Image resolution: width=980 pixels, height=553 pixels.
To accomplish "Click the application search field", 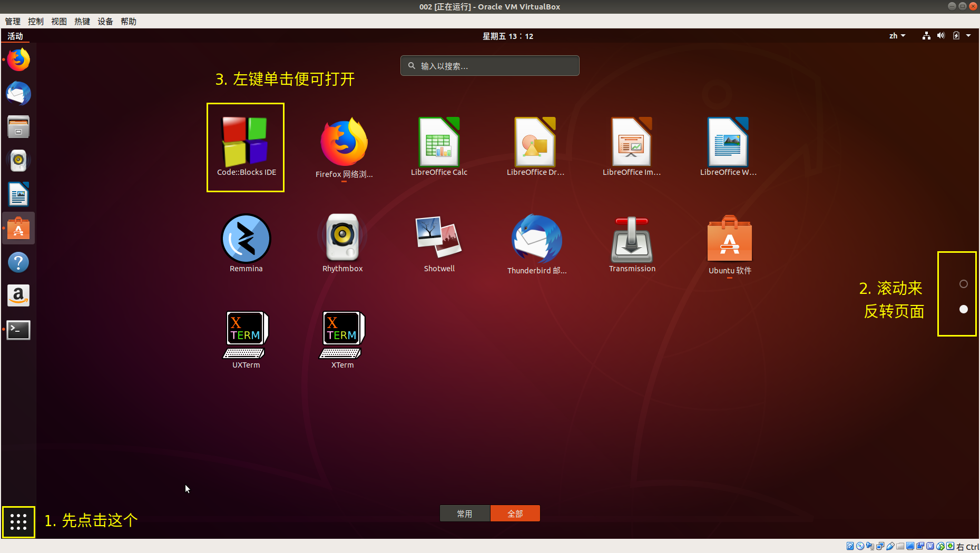I will (490, 66).
